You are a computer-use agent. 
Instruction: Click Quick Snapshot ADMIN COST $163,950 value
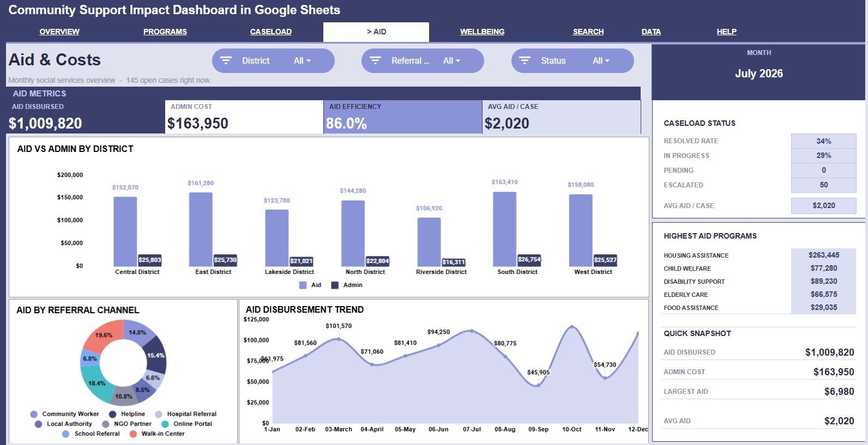(834, 372)
